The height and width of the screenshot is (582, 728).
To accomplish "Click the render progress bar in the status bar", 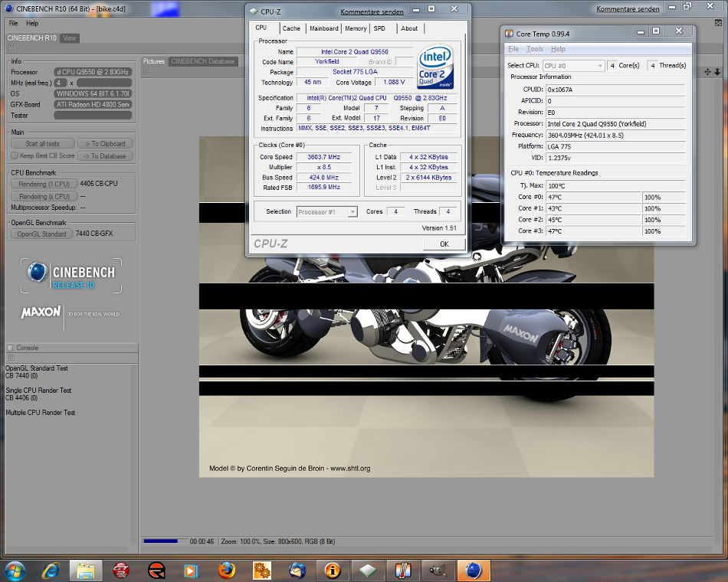I will [x=166, y=541].
